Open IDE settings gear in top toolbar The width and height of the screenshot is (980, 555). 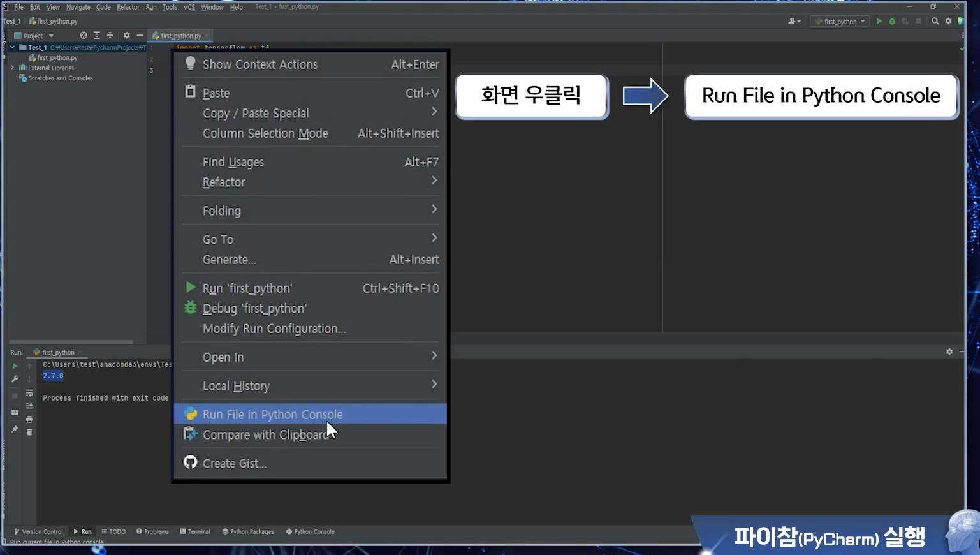point(948,21)
